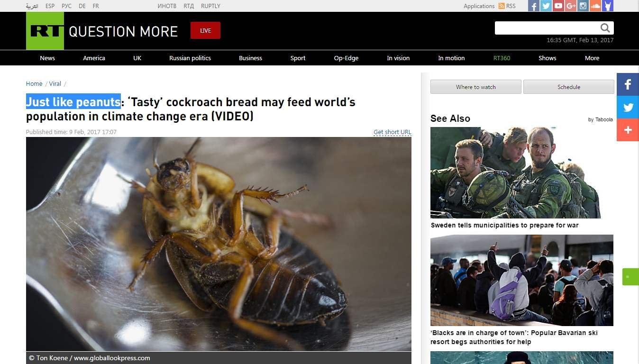Click the RSS feed icon
Screen dimensions: 639x364
coord(502,6)
